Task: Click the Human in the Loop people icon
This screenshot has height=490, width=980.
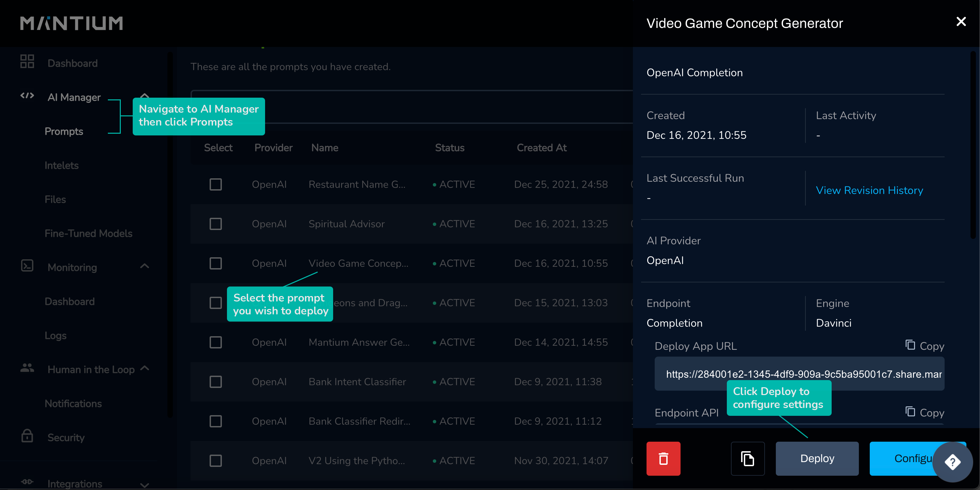Action: [x=27, y=368]
